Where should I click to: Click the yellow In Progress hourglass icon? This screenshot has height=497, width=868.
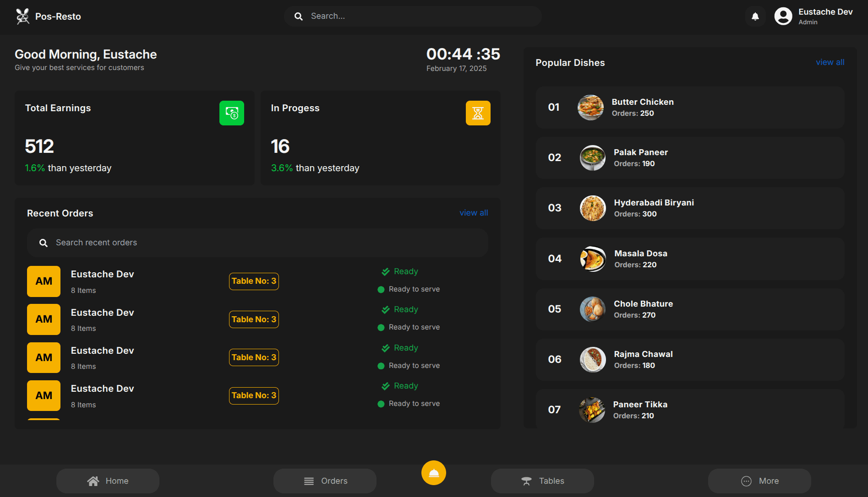coord(478,113)
